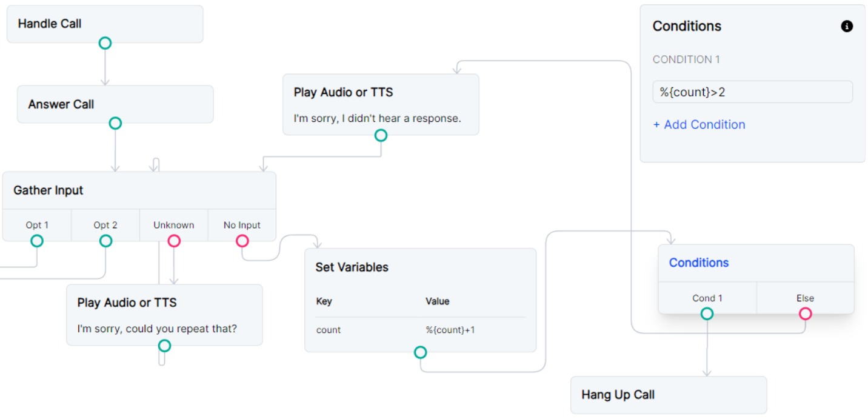The image size is (868, 419).
Task: Click the output port below Set Variables
Action: point(421,352)
